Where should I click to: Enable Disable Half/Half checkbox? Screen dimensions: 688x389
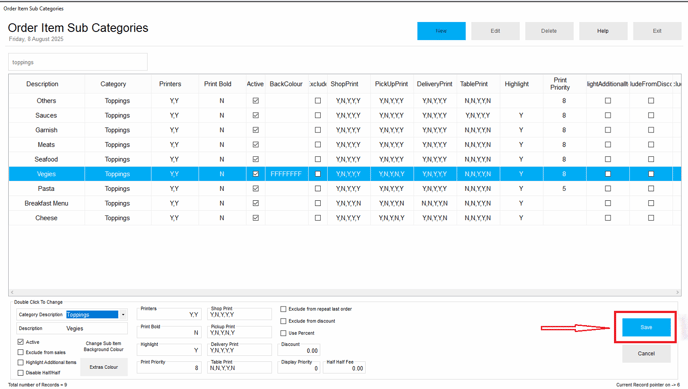coord(21,373)
